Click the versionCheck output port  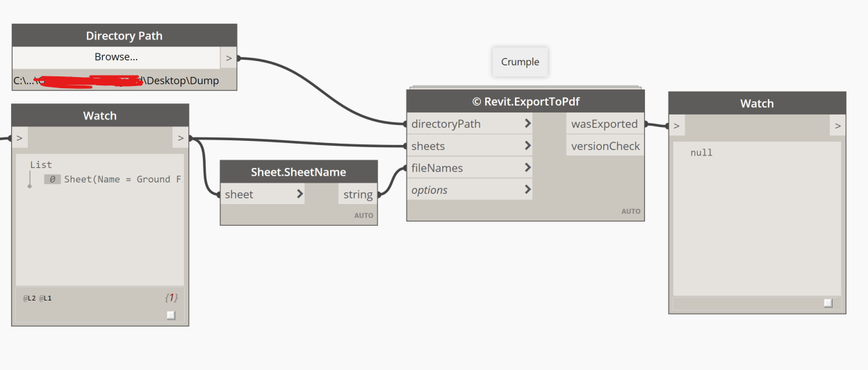(x=605, y=146)
